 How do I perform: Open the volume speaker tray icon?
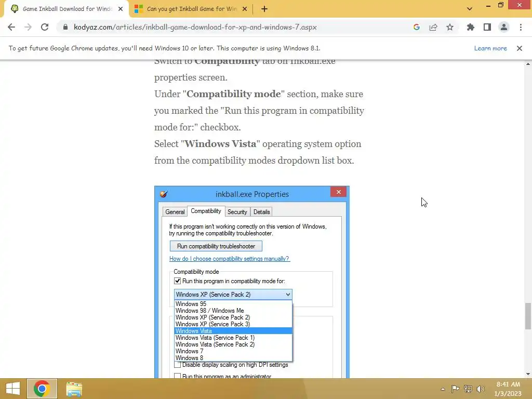pos(481,389)
